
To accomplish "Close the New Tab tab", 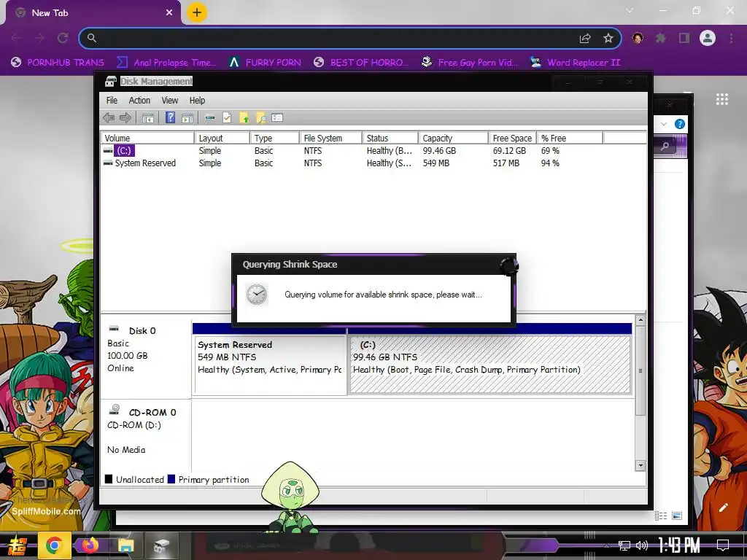I will pos(169,13).
